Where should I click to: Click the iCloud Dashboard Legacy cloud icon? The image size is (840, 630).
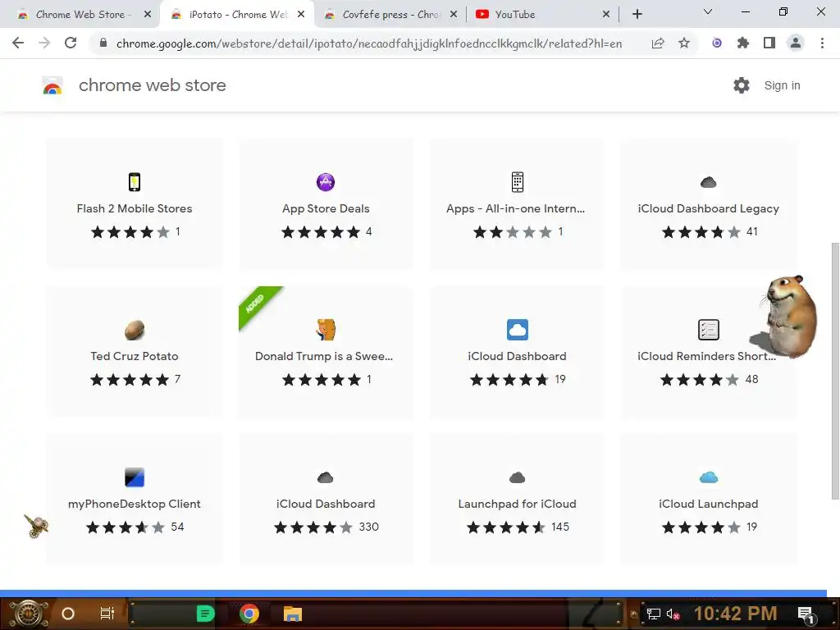coord(708,183)
